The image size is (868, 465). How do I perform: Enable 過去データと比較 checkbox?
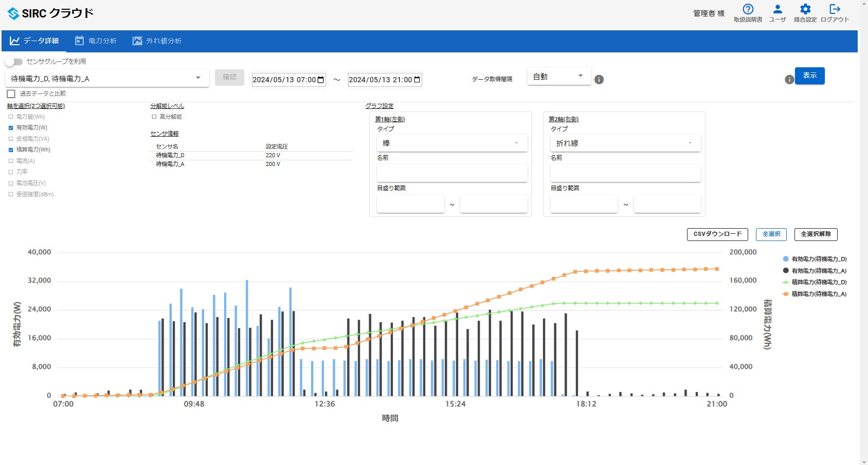(x=11, y=94)
